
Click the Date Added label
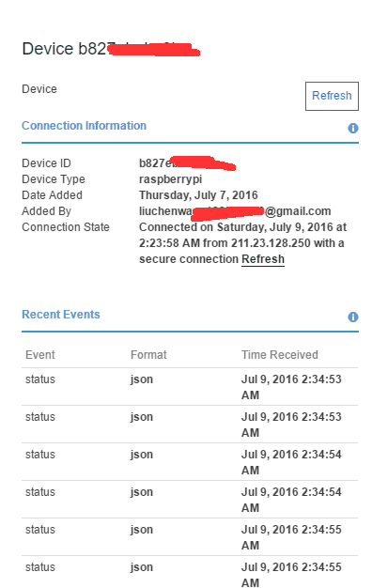(52, 195)
